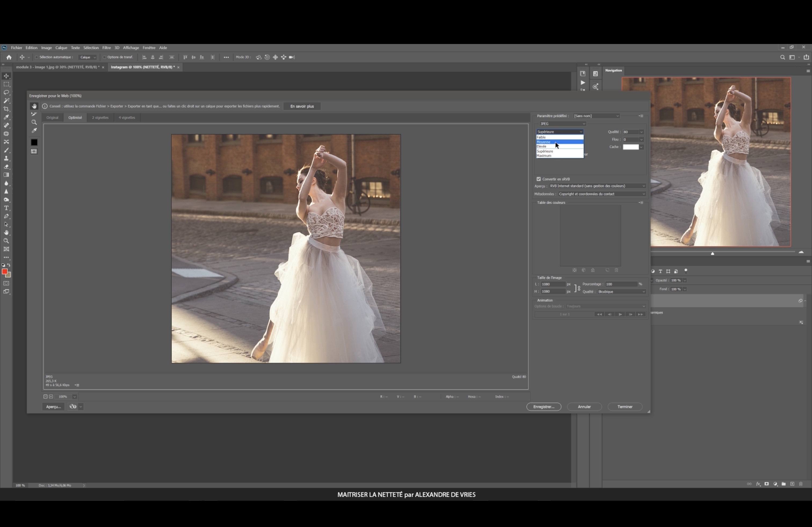Open the Color Table panel menu icon
Viewport: 812px width, 527px height.
coord(641,203)
